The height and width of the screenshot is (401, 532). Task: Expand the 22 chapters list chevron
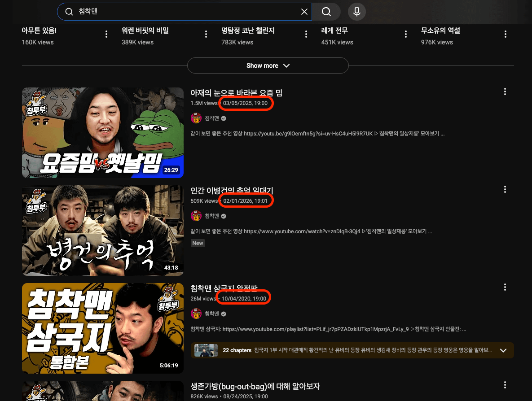(503, 350)
